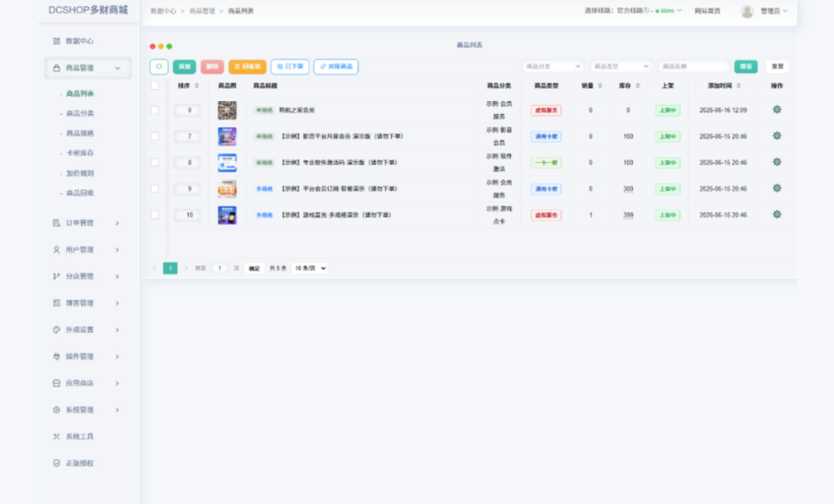
Task: Tick checkbox for the 游戏直充 row
Action: pyautogui.click(x=155, y=215)
